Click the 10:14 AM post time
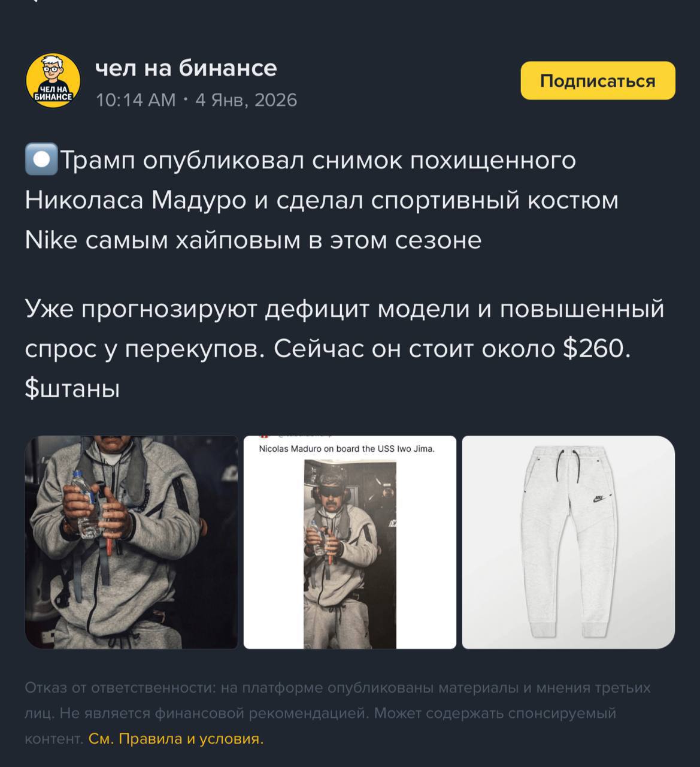This screenshot has width=700, height=767. coord(136,99)
